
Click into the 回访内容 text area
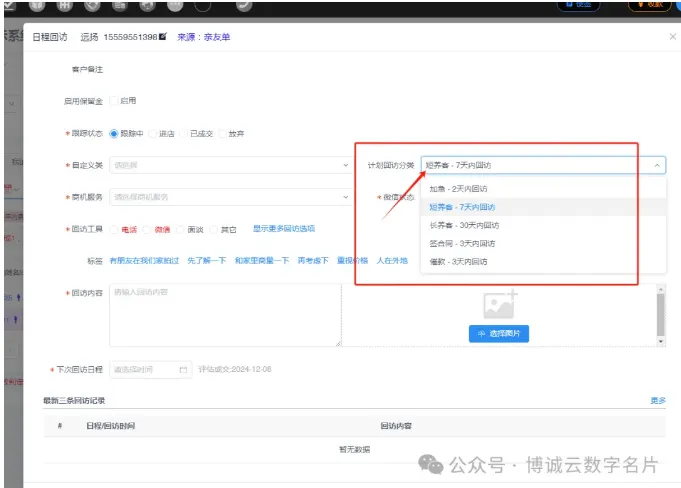coord(224,315)
